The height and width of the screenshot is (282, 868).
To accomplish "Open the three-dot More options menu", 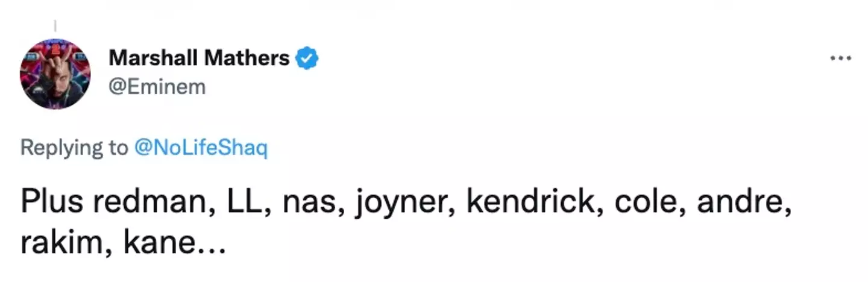I will [x=840, y=59].
